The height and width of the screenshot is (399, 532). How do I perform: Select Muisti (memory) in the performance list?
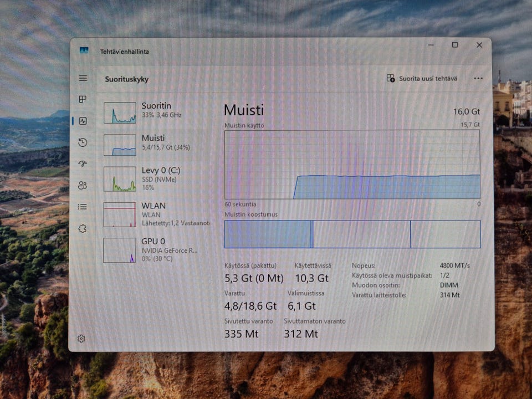click(x=155, y=144)
